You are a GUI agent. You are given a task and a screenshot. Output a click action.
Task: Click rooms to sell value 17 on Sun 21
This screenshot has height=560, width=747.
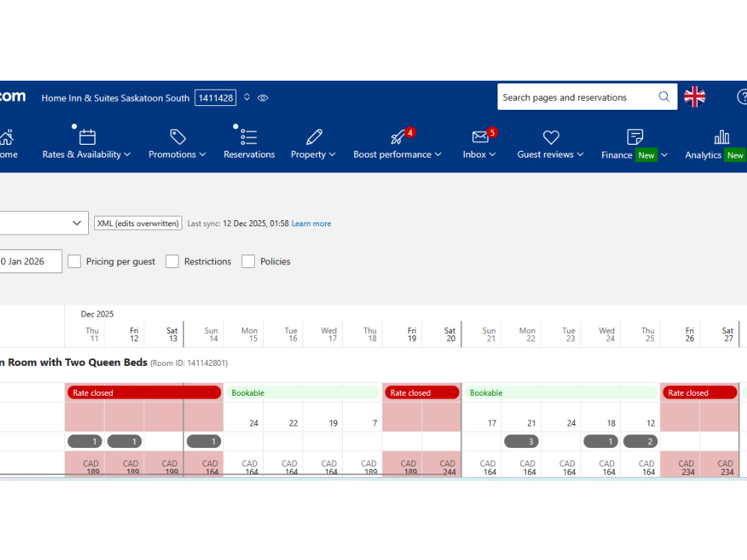click(492, 423)
